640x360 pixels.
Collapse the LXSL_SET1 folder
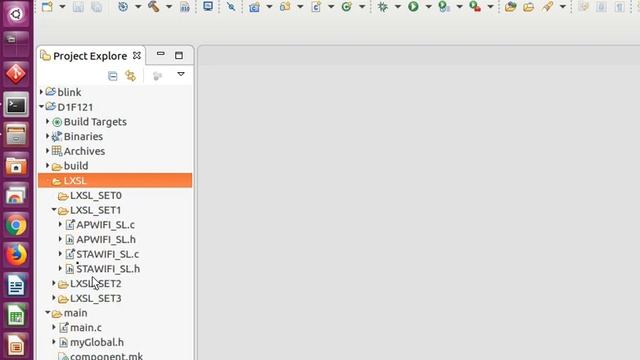pos(54,210)
